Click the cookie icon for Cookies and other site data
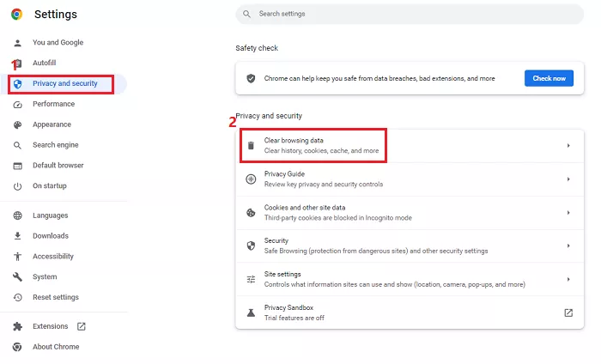 point(251,213)
